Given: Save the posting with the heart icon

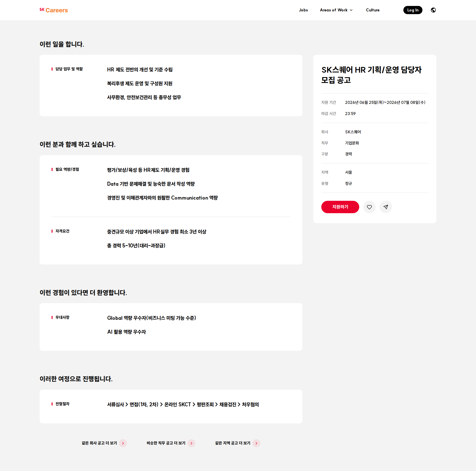Looking at the screenshot, I should coord(369,207).
